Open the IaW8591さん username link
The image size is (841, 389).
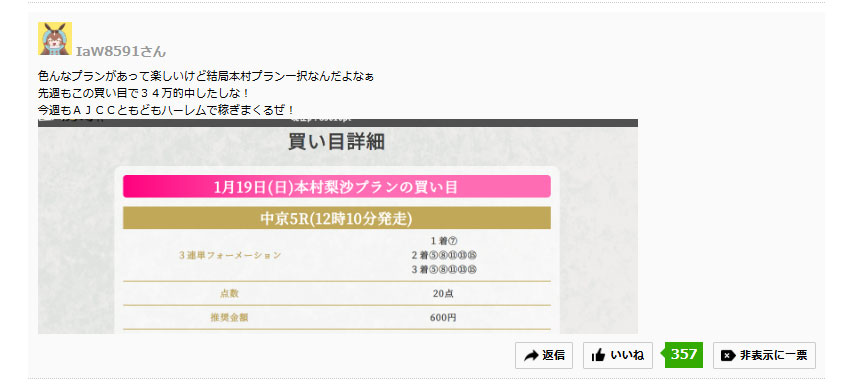121,52
